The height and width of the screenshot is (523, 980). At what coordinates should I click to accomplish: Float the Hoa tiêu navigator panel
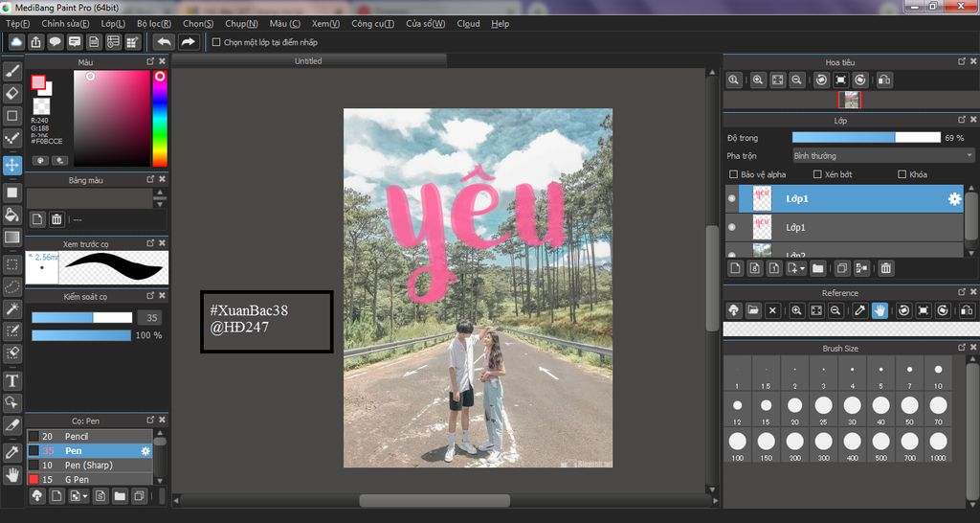click(x=962, y=61)
